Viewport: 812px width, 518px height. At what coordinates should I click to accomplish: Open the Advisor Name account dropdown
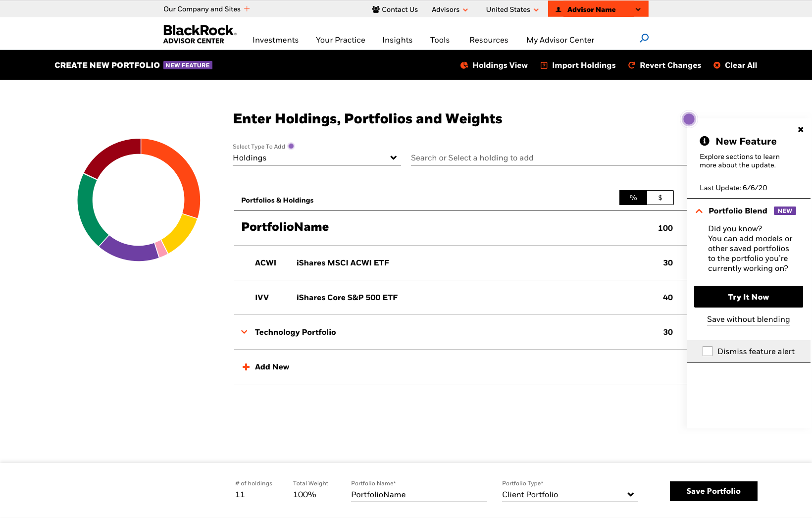598,9
